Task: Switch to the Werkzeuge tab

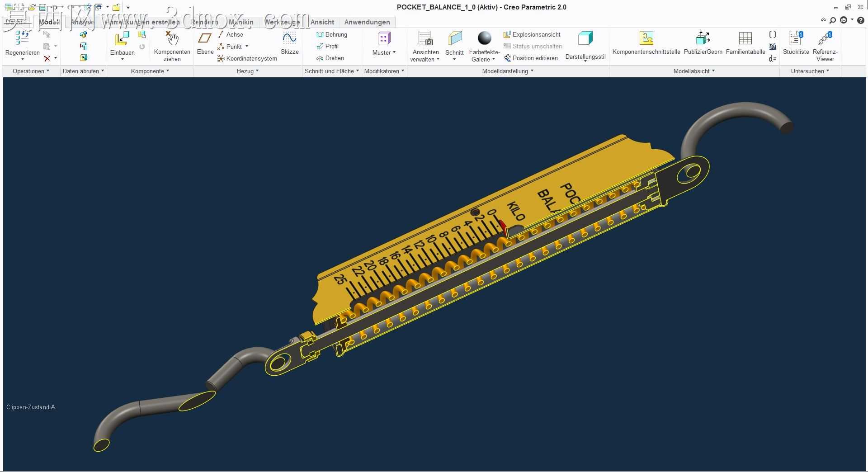Action: pyautogui.click(x=282, y=22)
